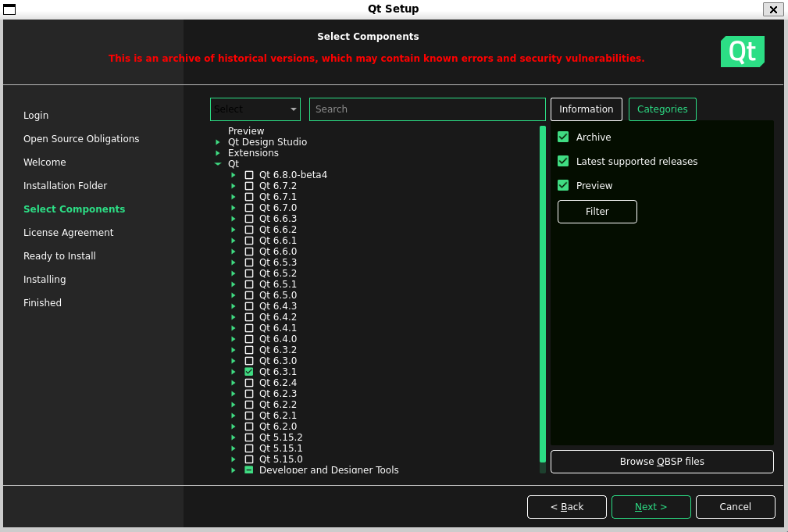Toggle Latest supported releases checkbox
The image size is (788, 532).
563,161
